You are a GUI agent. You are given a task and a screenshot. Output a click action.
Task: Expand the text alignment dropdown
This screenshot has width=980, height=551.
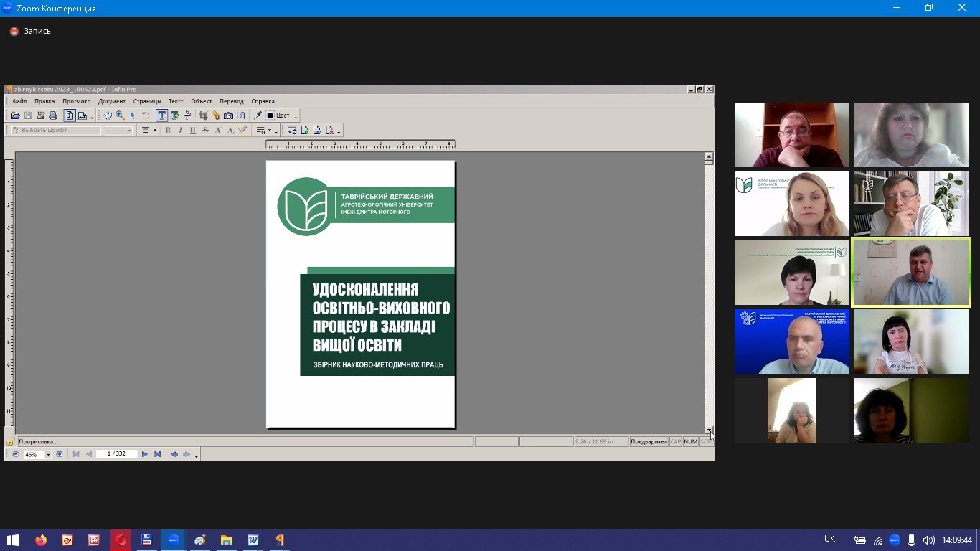click(x=154, y=131)
